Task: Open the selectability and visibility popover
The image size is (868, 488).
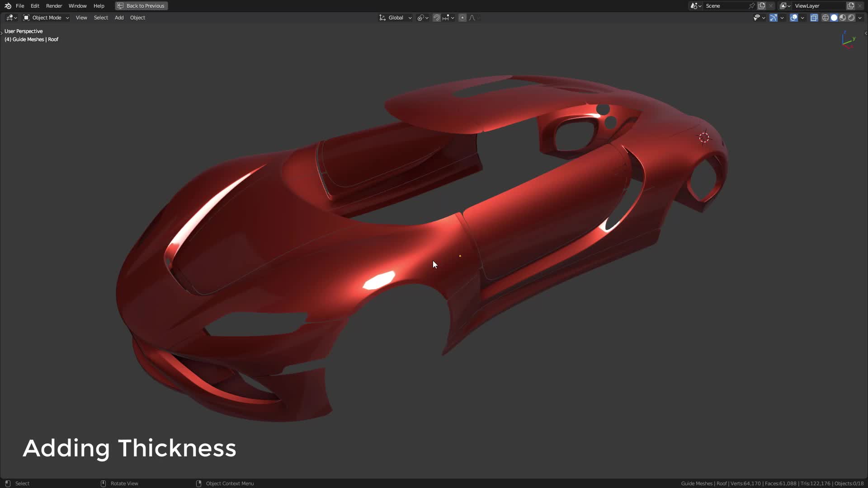Action: coord(759,18)
